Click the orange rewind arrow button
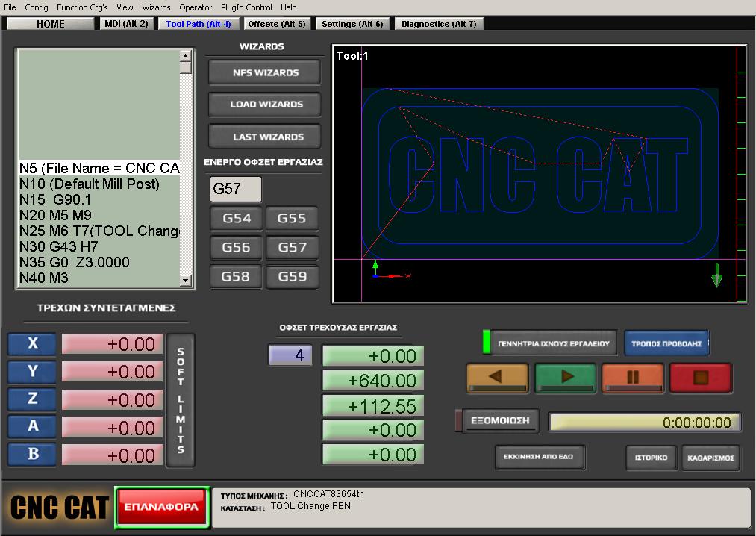756x536 pixels. tap(497, 378)
